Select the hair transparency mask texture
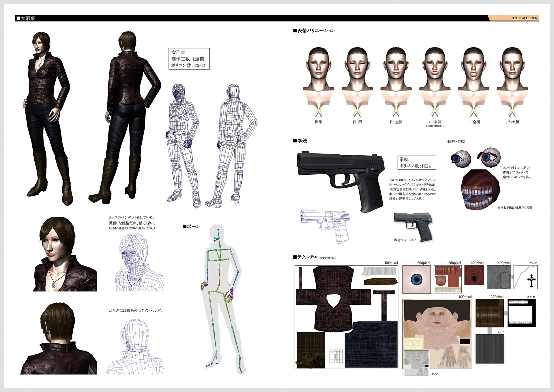The image size is (554, 392). coord(521,313)
